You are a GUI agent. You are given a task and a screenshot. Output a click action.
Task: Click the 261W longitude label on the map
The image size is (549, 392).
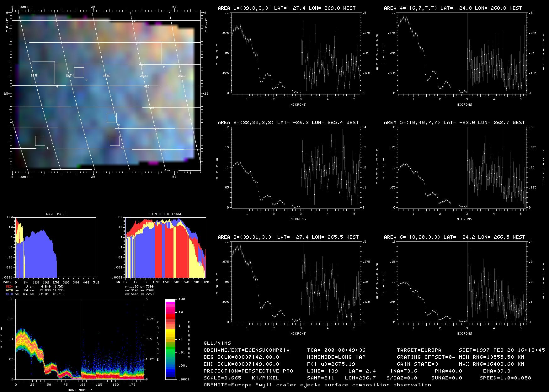182,76
